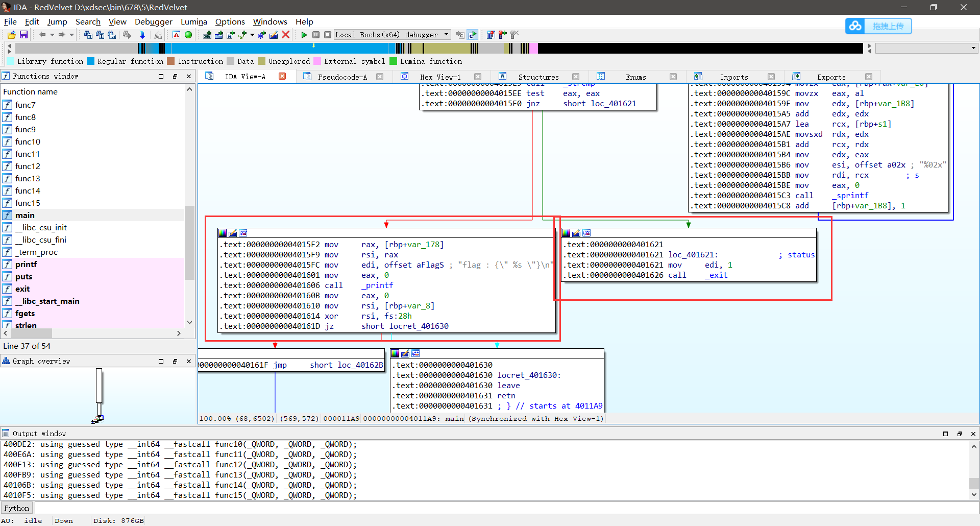Click the green circle toolbar icon
Screen dimensions: 980x526
[188, 35]
